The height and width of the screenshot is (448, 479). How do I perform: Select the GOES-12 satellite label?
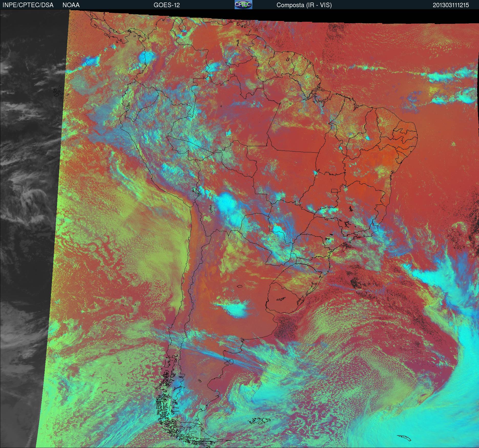(x=166, y=5)
